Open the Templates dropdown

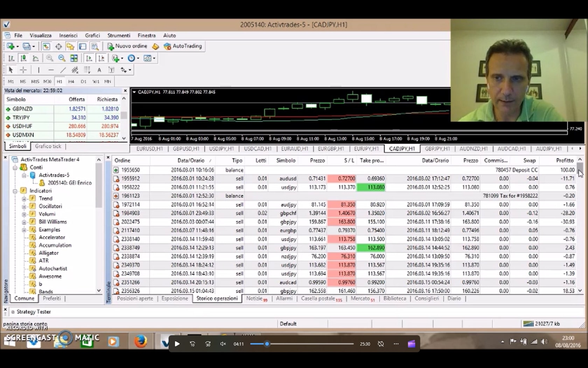[149, 58]
